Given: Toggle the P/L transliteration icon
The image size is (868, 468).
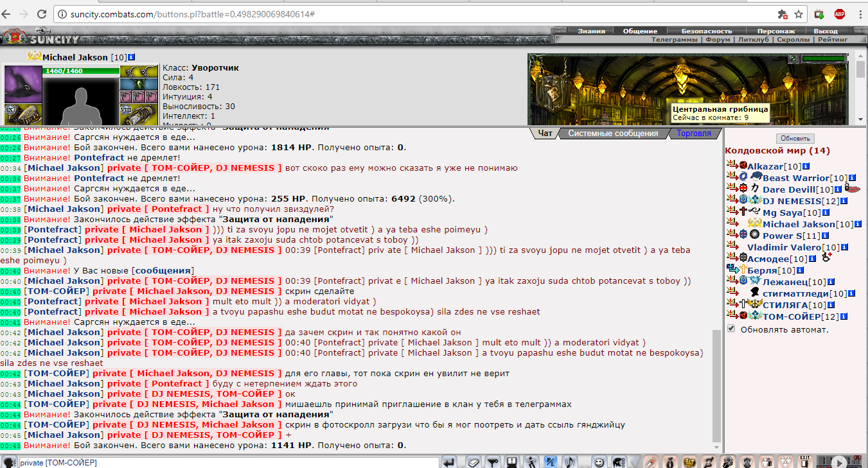Looking at the screenshot, I should coord(551,462).
